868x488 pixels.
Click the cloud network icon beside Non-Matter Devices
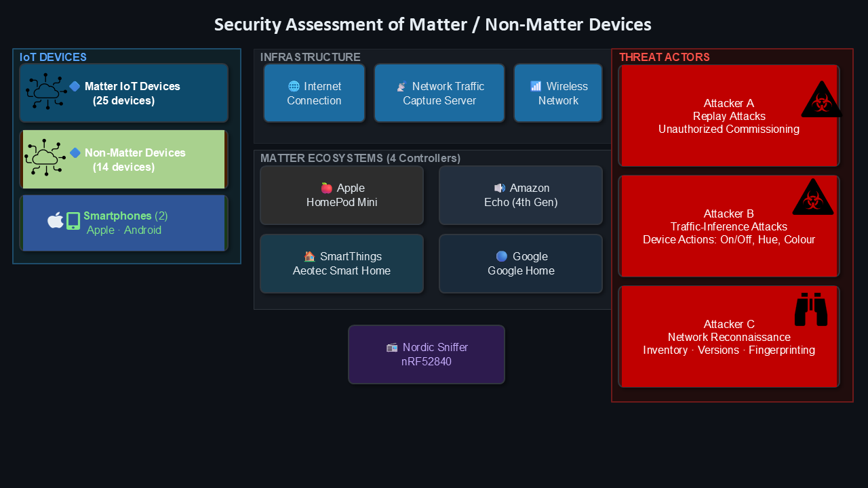click(45, 157)
